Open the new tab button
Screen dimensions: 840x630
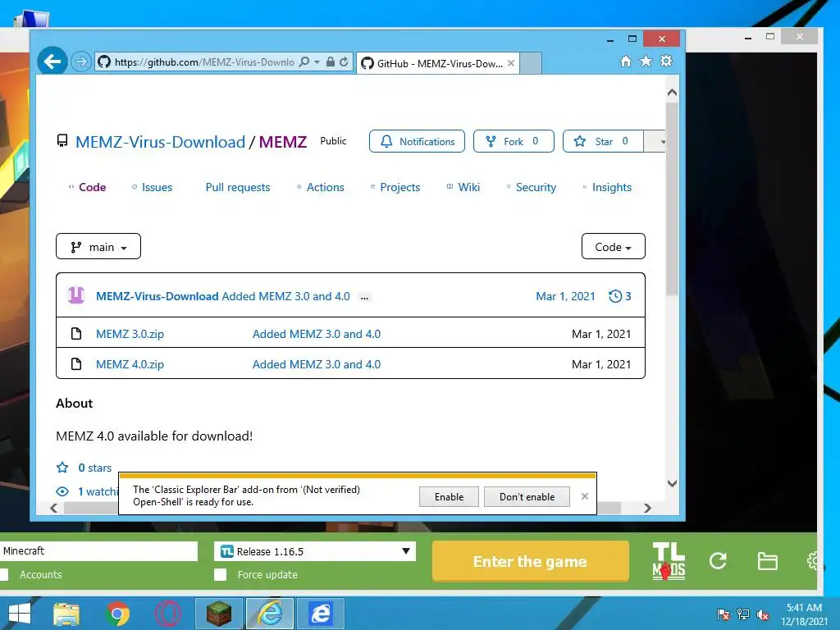(x=531, y=63)
